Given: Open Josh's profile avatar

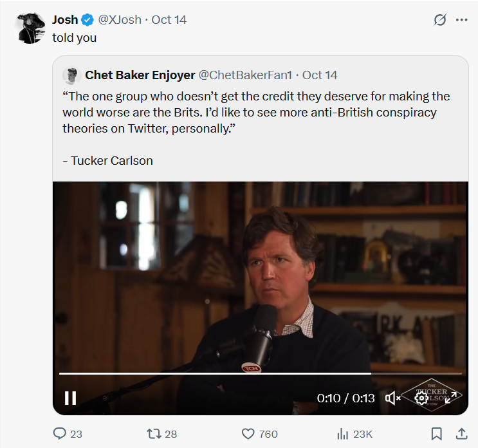Looking at the screenshot, I should (30, 28).
